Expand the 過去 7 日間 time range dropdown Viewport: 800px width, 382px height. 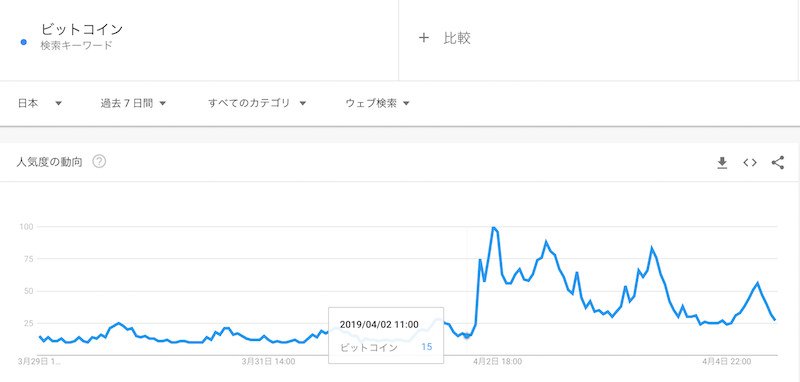tap(134, 104)
